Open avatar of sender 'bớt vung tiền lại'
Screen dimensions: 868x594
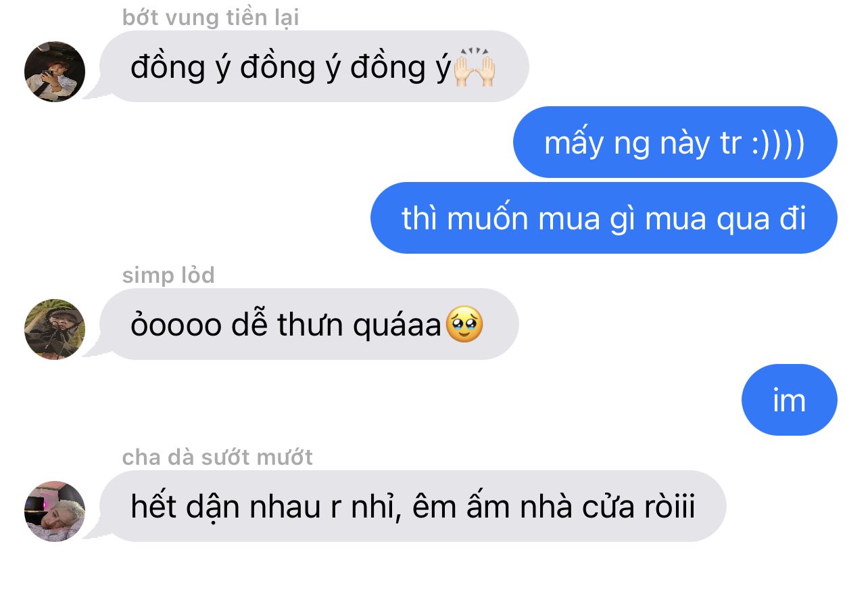tap(55, 72)
